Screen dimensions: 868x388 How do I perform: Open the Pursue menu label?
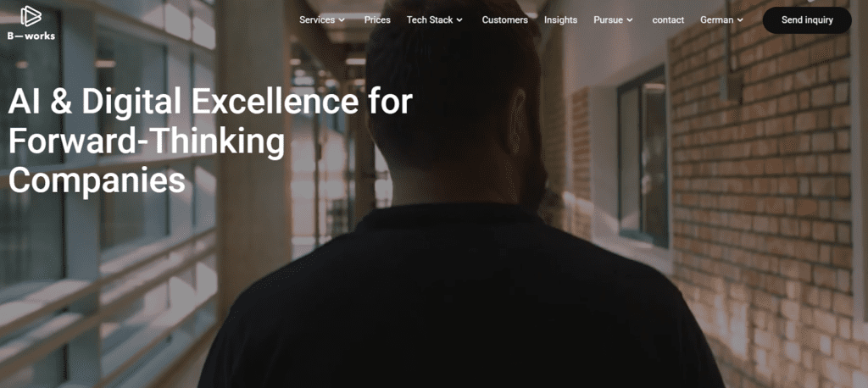[x=609, y=20]
